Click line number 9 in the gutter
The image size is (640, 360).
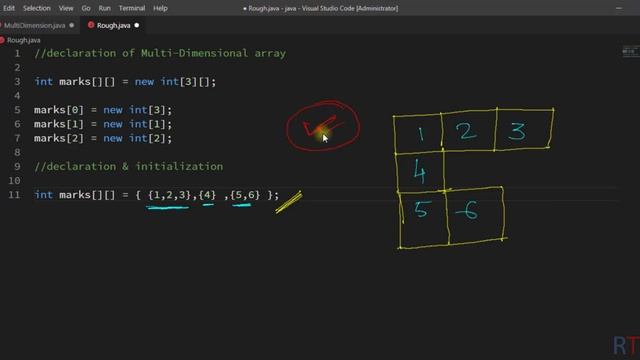(17, 167)
